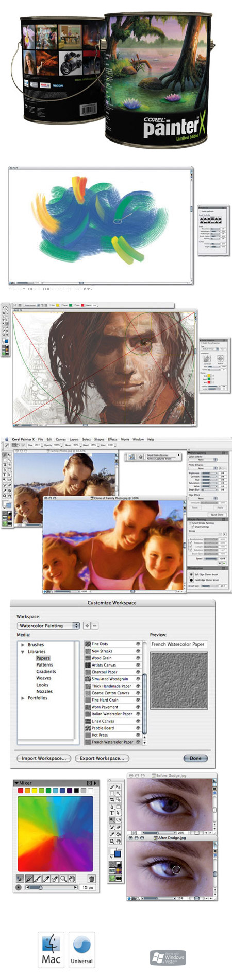Click the Quick Clone button
Image resolution: width=232 pixels, height=980 pixels.
click(x=217, y=514)
